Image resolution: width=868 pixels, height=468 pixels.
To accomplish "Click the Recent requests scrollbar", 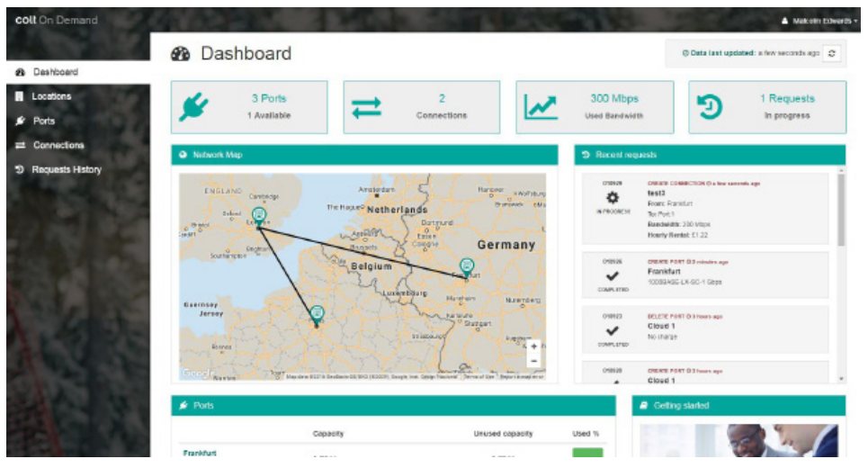I will (841, 207).
